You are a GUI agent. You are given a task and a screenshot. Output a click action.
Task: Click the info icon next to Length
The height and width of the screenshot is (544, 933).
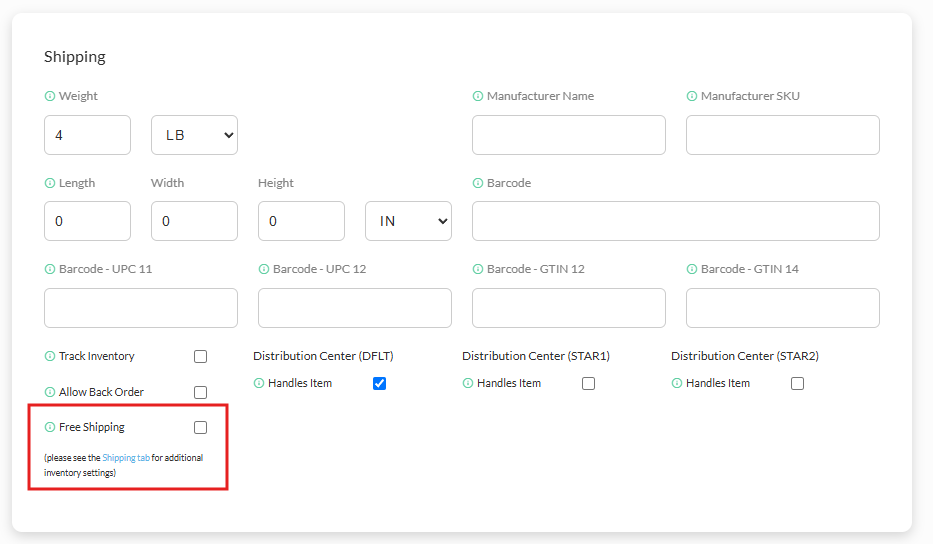(x=50, y=183)
